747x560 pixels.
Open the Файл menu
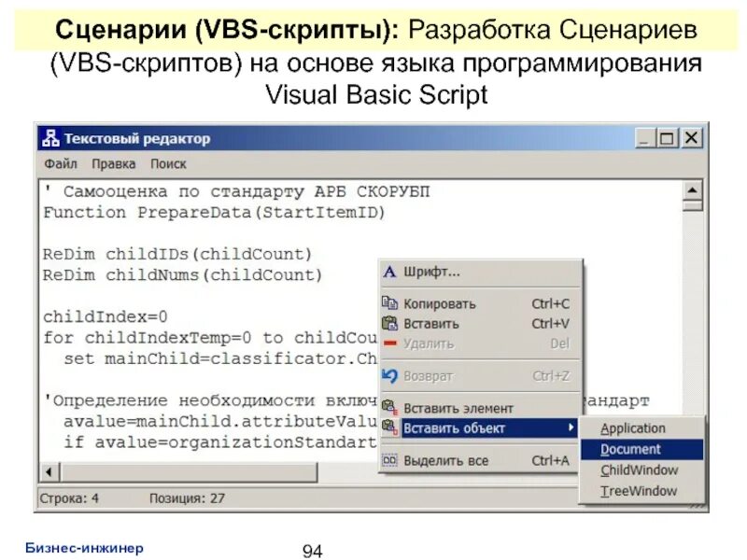click(61, 164)
